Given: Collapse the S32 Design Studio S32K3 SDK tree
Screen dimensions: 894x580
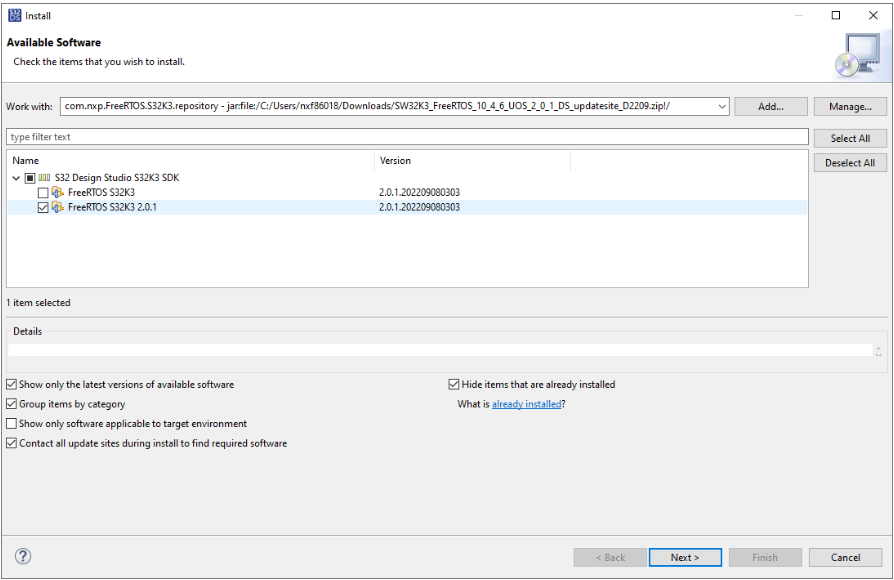Looking at the screenshot, I should pyautogui.click(x=17, y=178).
